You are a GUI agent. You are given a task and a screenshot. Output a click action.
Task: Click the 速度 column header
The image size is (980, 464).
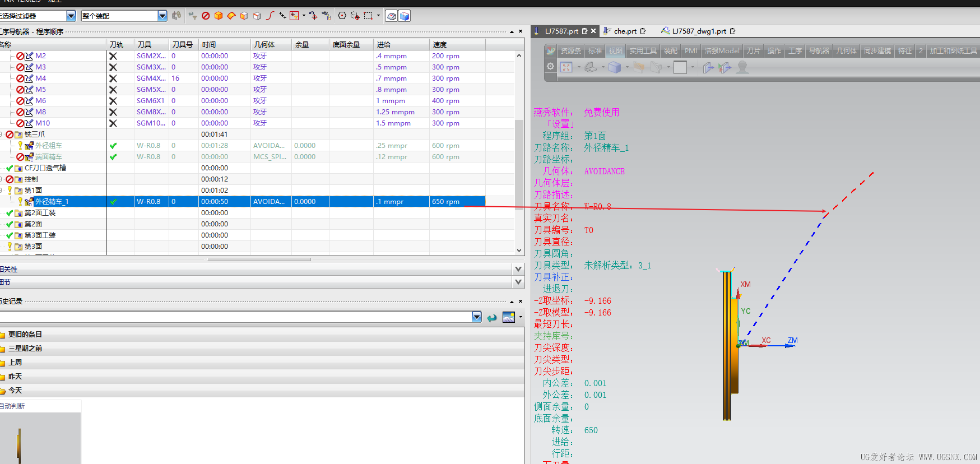(457, 44)
